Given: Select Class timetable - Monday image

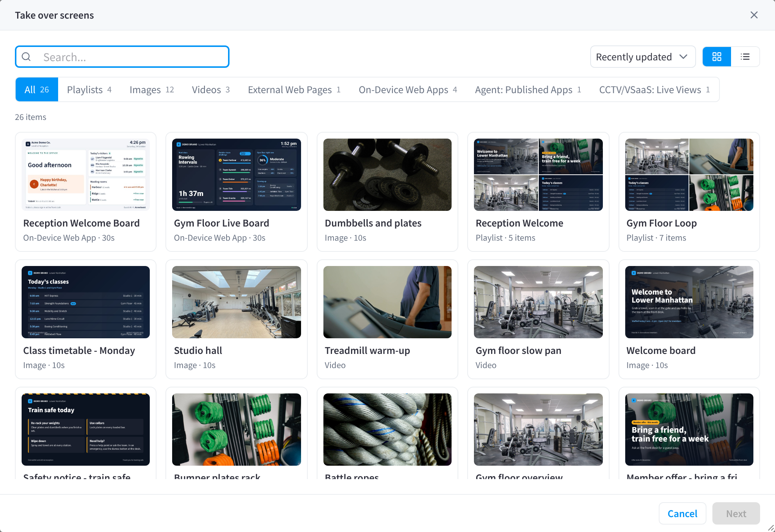Looking at the screenshot, I should click(86, 302).
